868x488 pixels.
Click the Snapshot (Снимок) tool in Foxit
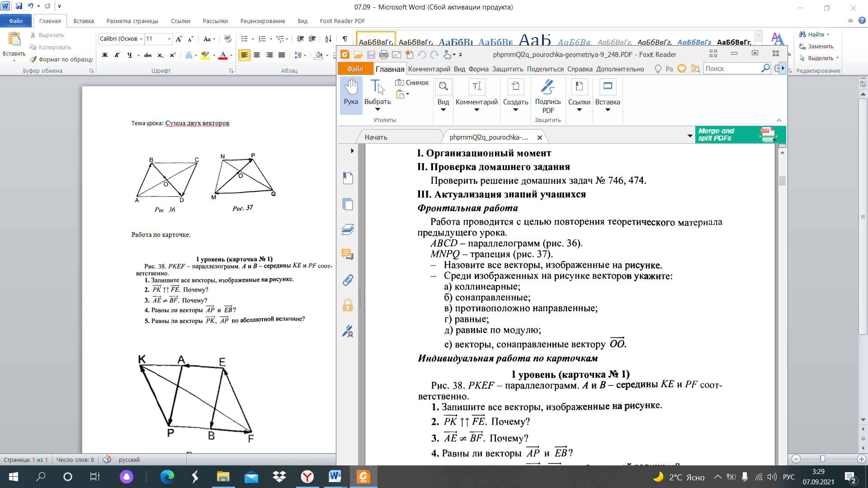coord(412,83)
